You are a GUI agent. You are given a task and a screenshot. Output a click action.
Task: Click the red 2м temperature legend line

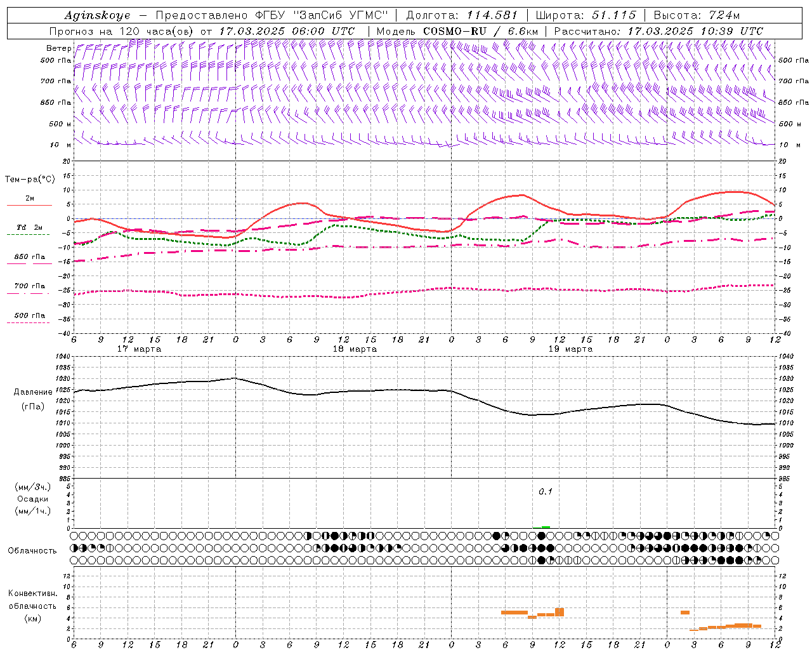[29, 205]
